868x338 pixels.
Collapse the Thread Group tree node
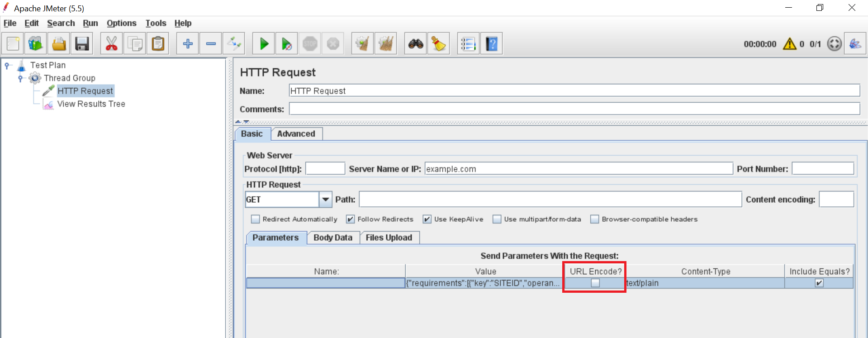coord(20,78)
